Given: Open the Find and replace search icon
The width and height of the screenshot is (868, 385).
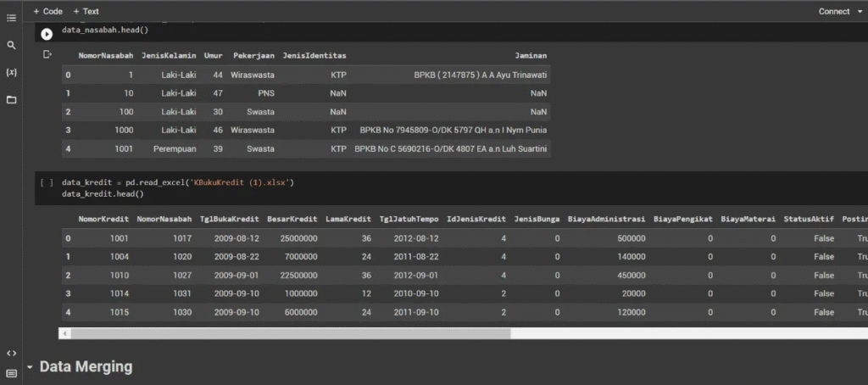Looking at the screenshot, I should point(11,45).
